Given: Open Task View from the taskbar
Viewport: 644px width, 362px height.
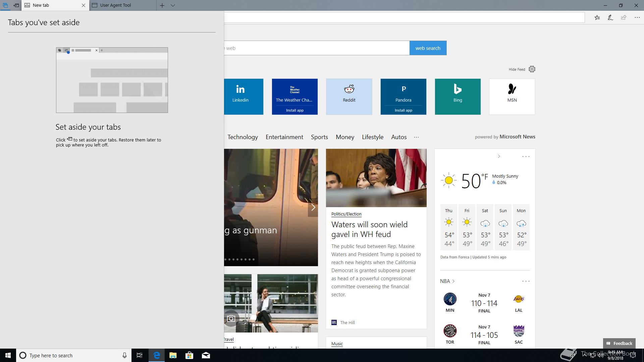Looking at the screenshot, I should [140, 355].
